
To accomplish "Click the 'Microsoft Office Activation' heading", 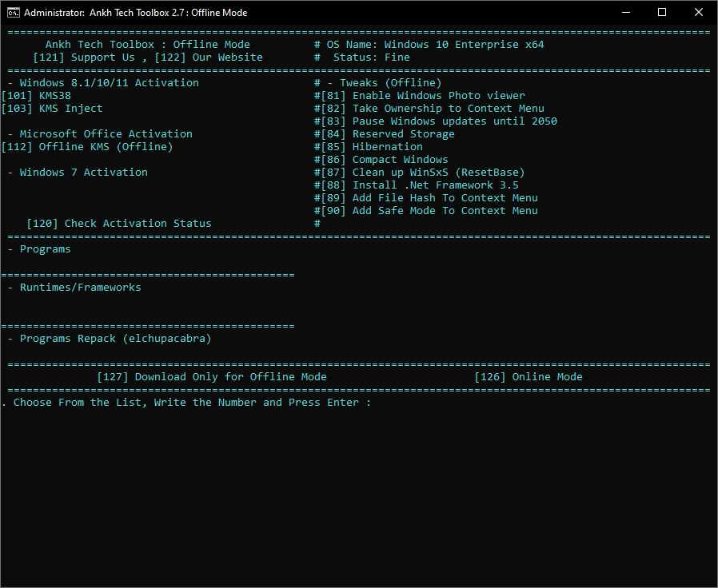I will (x=106, y=134).
